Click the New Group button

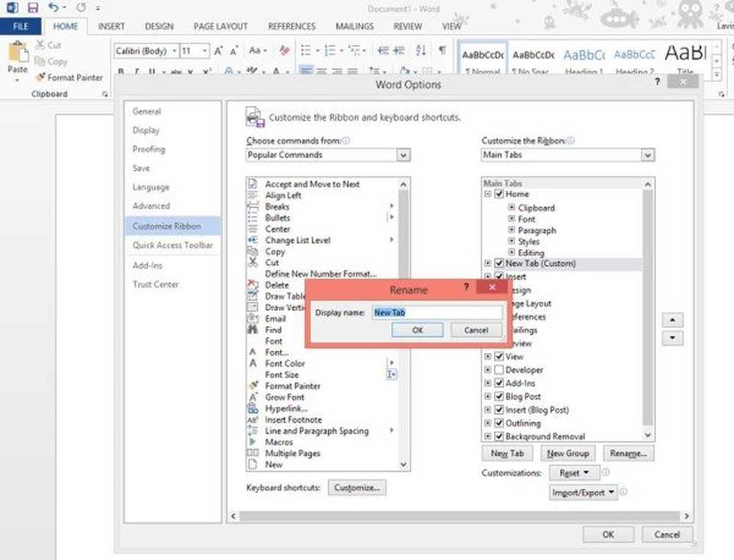tap(567, 454)
